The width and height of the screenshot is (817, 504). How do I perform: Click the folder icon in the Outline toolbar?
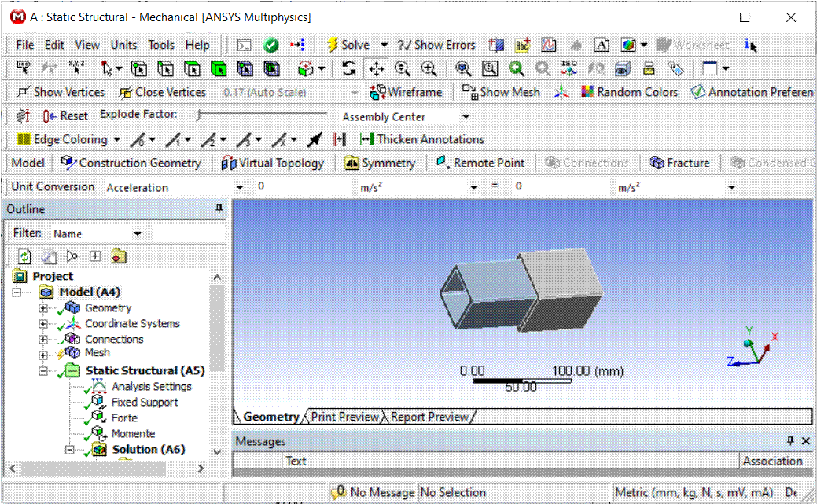click(119, 256)
